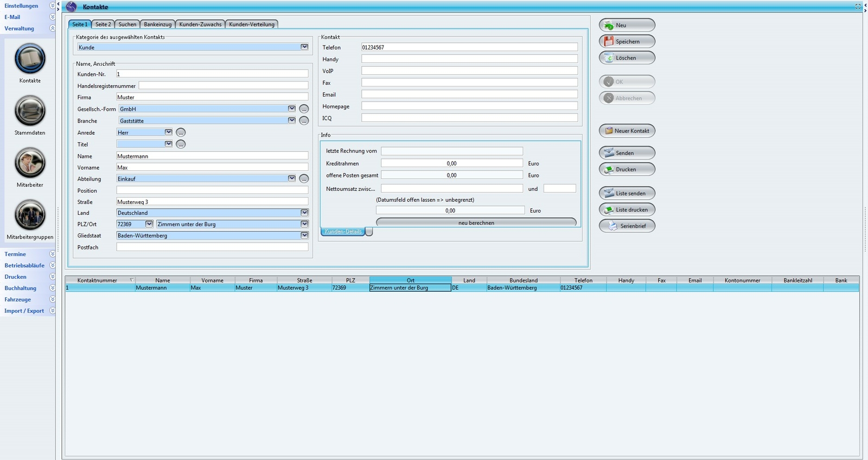Click the ellipsis button next to Abteilung
The image size is (868, 460).
tap(304, 178)
